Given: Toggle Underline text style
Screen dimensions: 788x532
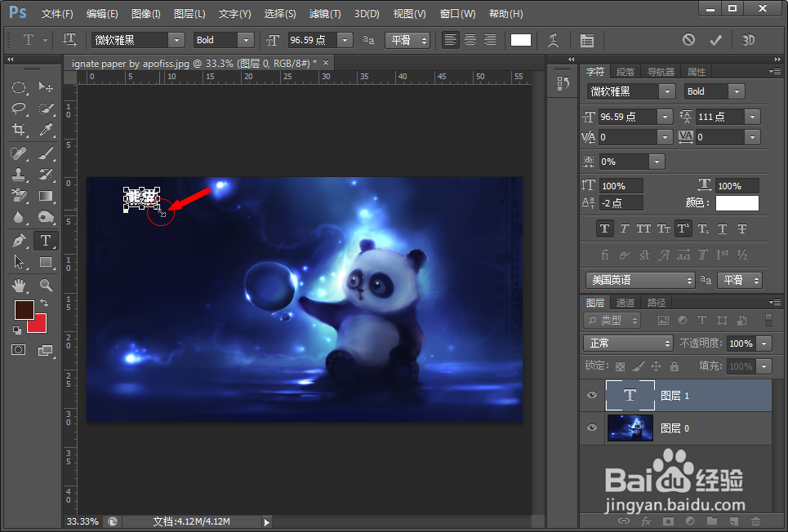Looking at the screenshot, I should pos(722,228).
